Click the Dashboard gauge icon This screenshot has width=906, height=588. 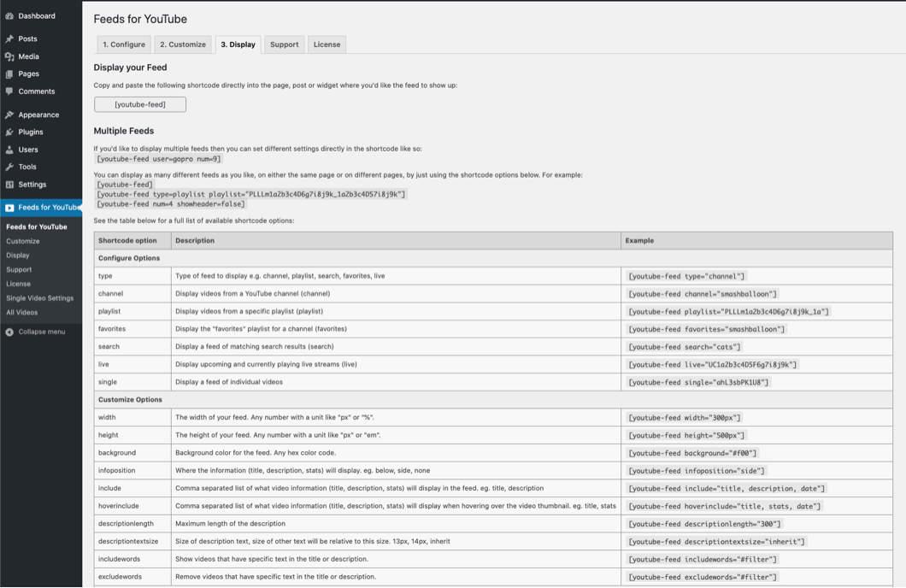(x=9, y=16)
